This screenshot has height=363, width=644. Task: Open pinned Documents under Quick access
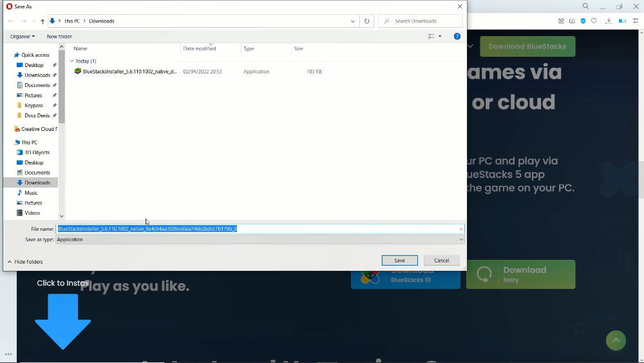coord(37,85)
